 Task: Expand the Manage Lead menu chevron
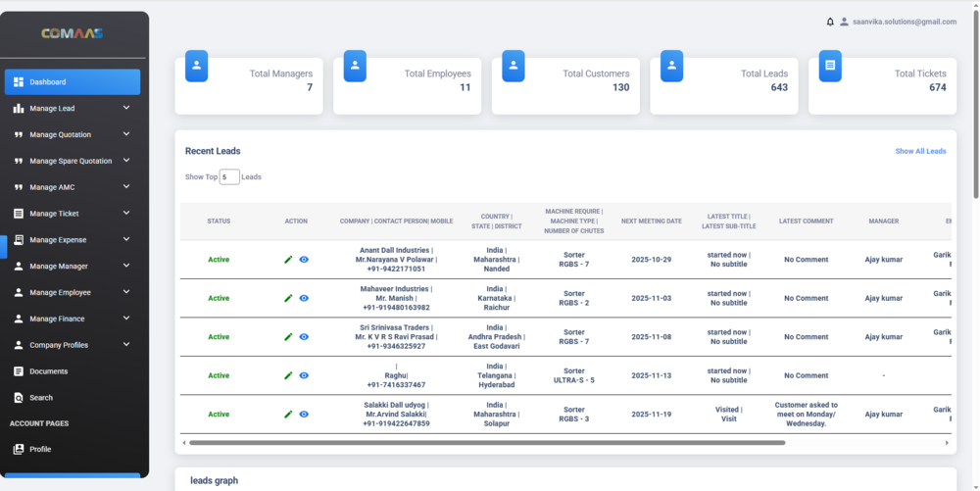tap(126, 108)
